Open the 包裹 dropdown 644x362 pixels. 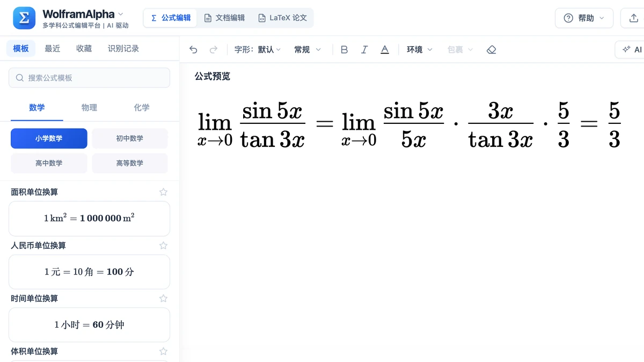coord(460,50)
